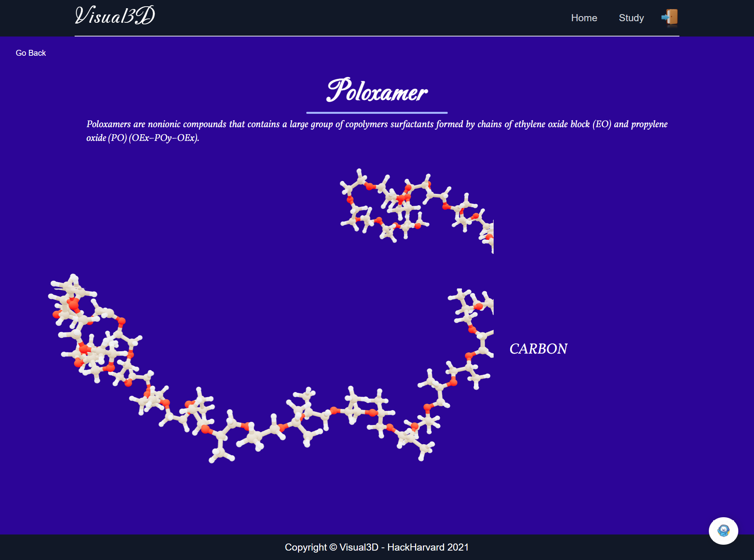Click the underline divider below Poloxamer title
Screen dimensions: 754x560
click(377, 113)
